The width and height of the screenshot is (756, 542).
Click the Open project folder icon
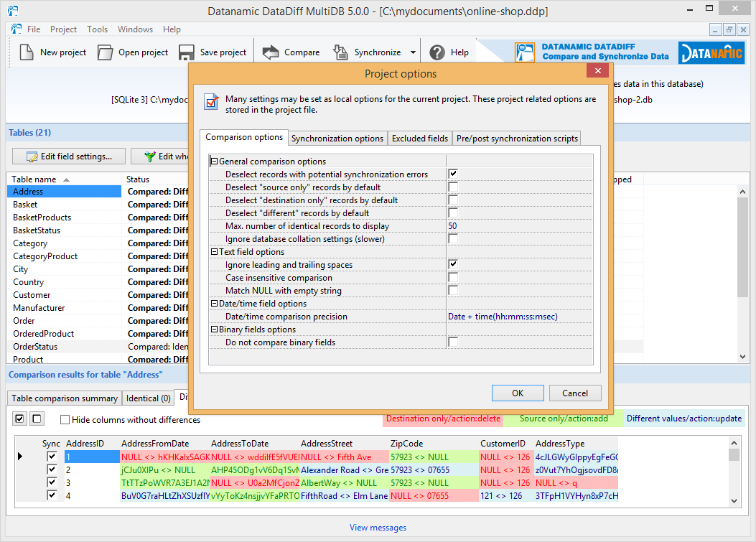[105, 52]
